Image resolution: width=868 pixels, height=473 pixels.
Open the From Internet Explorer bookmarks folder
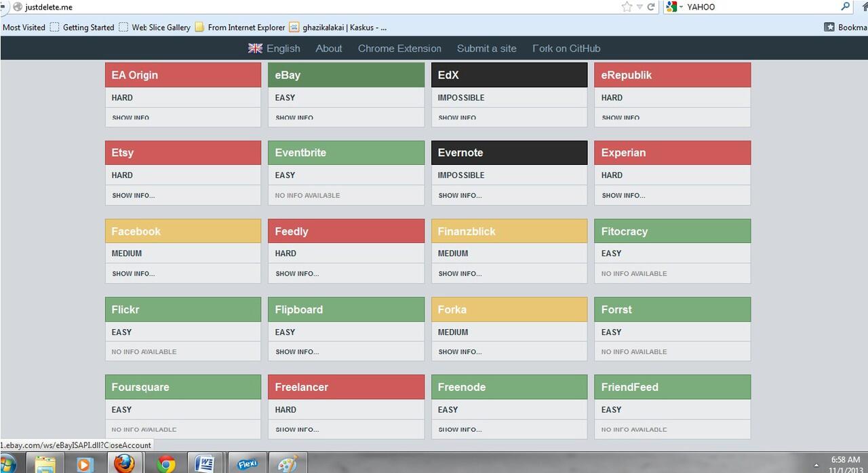coord(240,27)
